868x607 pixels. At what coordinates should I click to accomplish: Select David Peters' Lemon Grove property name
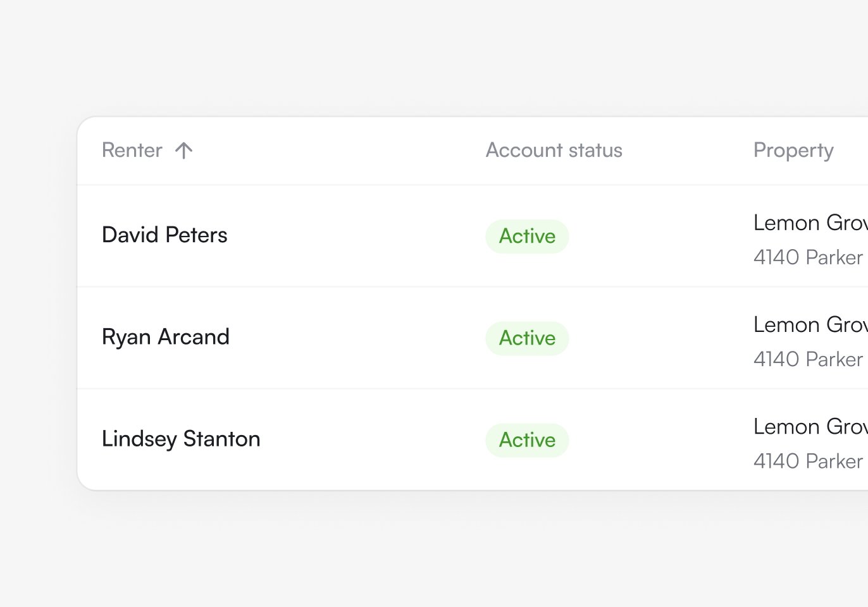(x=810, y=223)
